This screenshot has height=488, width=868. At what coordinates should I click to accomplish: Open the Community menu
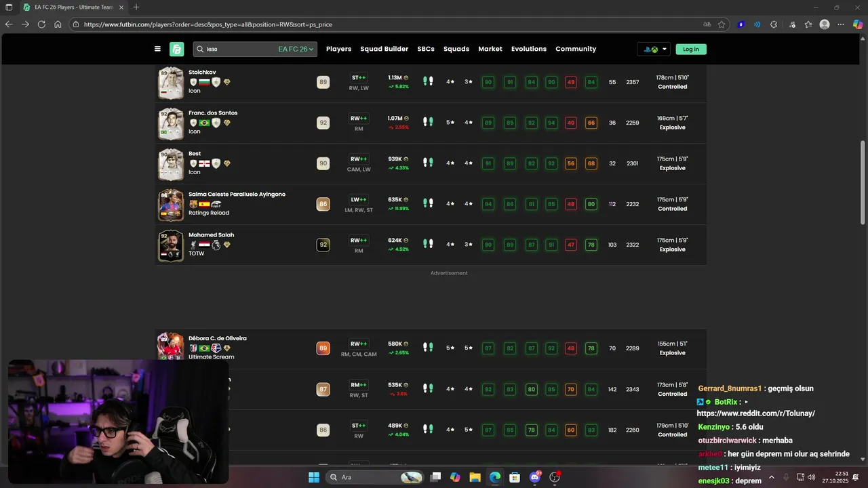[x=576, y=49]
